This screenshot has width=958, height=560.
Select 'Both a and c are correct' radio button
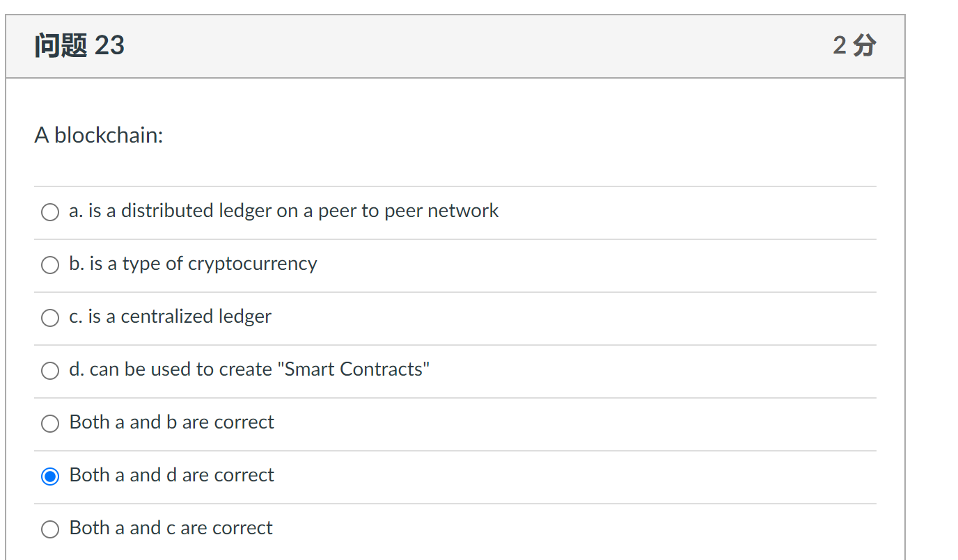pyautogui.click(x=49, y=529)
